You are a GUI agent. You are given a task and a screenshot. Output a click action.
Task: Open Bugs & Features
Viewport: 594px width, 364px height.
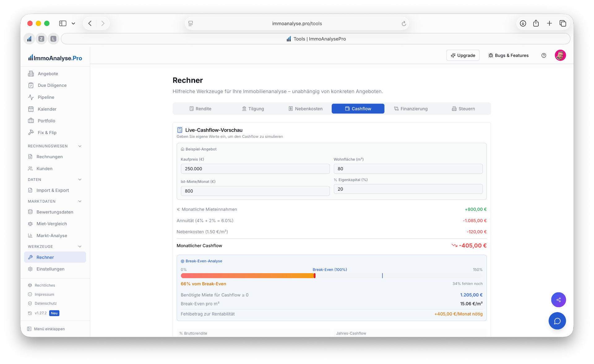coord(508,55)
